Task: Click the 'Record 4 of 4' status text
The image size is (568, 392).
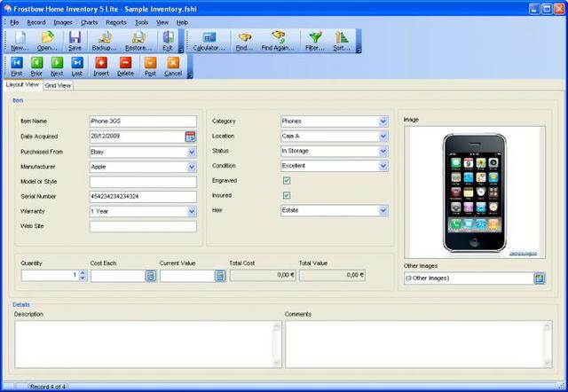Action: [x=48, y=387]
